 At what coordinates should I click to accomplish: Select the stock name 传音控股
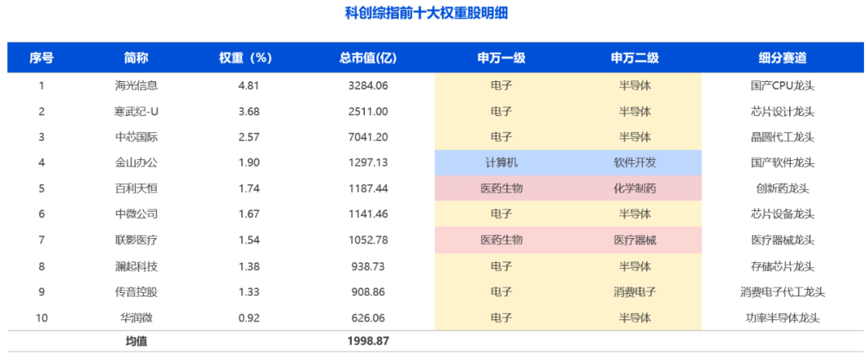click(x=136, y=292)
